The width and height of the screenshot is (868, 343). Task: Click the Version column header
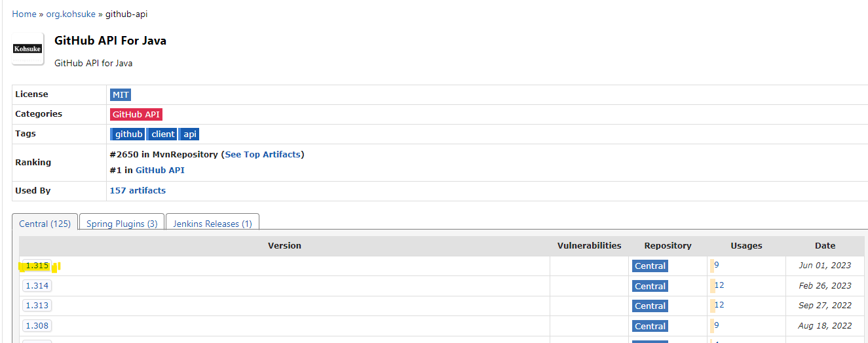[x=284, y=246]
